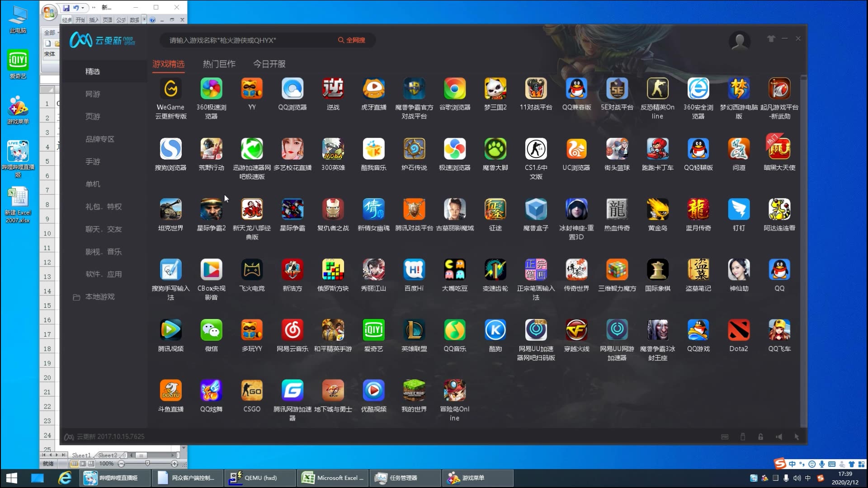
Task: Open 炉石传说 icon
Action: tap(414, 149)
